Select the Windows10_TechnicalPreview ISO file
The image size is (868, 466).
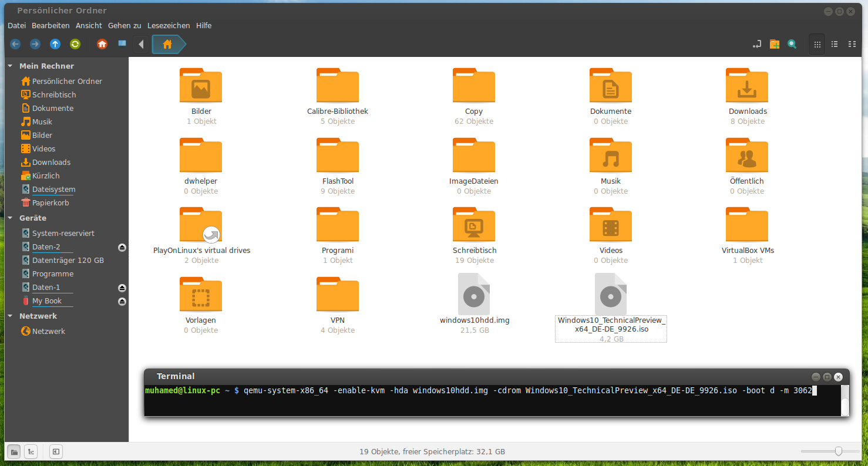coord(611,295)
